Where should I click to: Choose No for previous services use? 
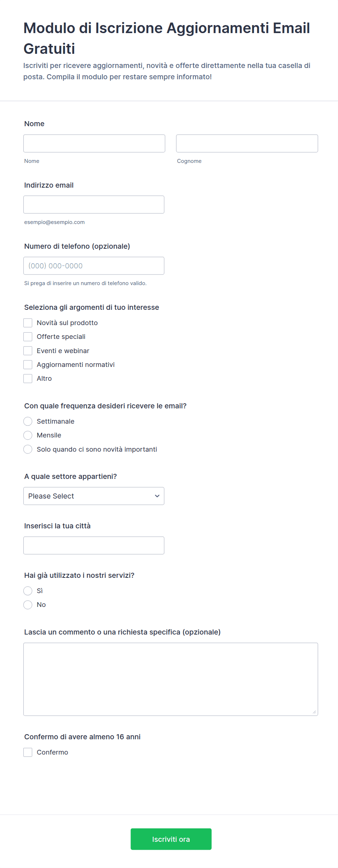tap(28, 605)
